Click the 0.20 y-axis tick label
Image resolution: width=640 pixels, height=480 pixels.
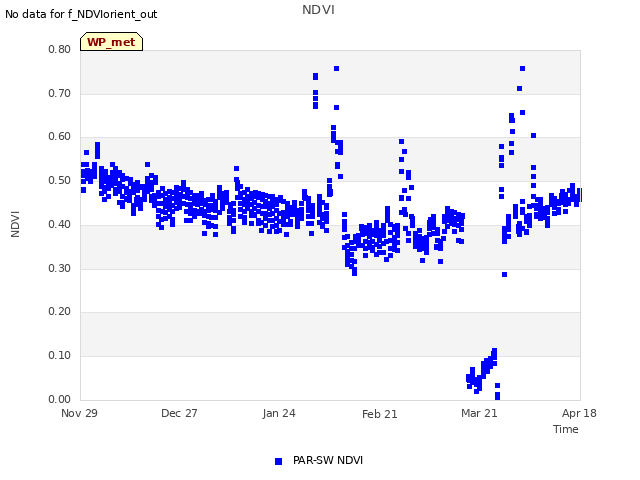(60, 312)
